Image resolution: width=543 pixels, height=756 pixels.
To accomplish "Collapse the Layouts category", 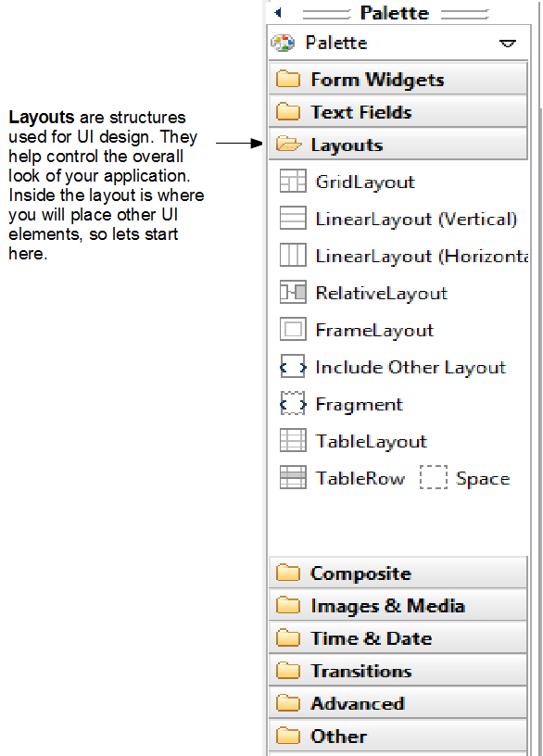I will 398,144.
